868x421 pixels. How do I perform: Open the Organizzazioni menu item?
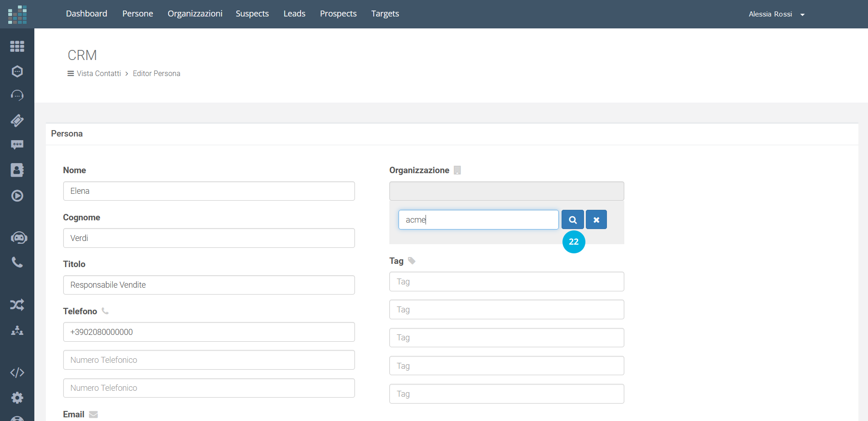pos(195,14)
